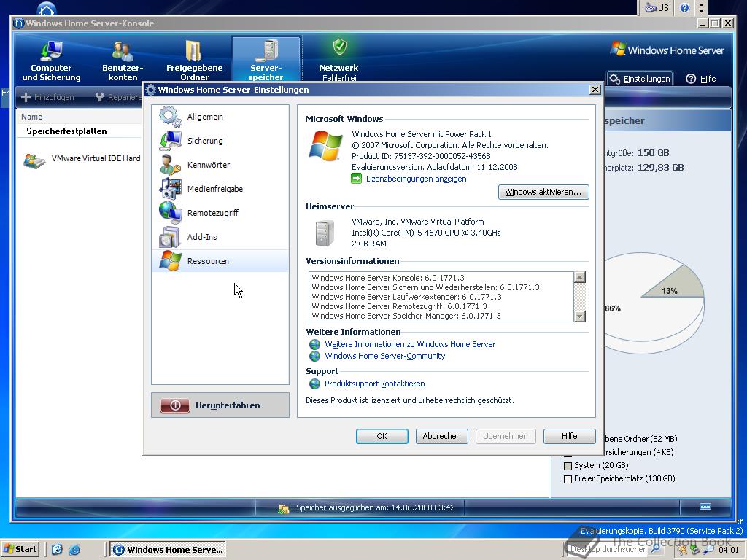
Task: Click language bar help icon
Action: click(x=684, y=7)
